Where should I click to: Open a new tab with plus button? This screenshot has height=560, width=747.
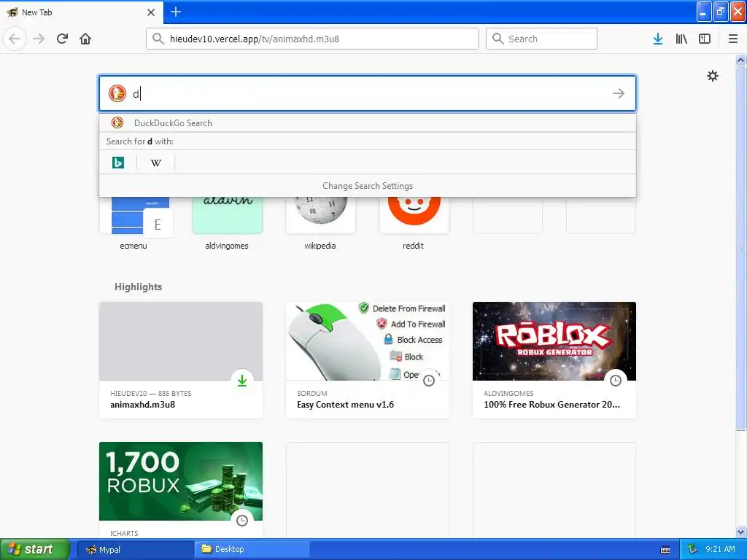tap(176, 12)
